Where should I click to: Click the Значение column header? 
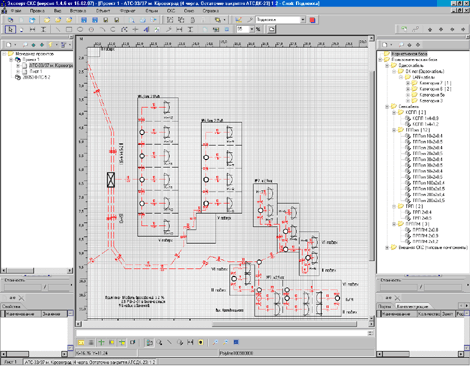[x=54, y=314]
